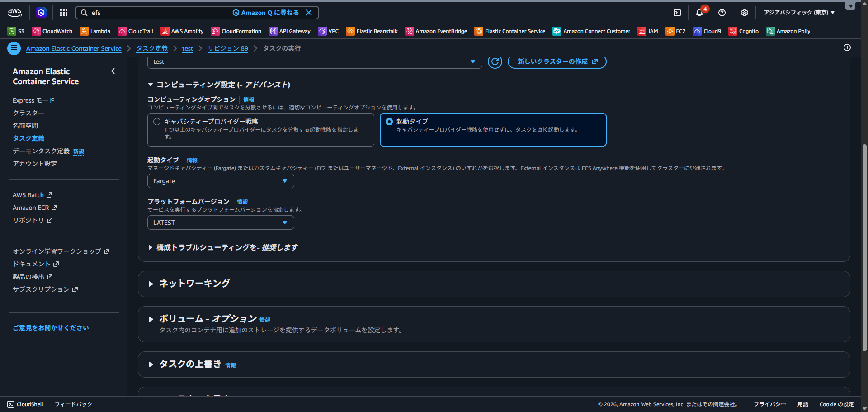Open the Lambda favorite shortcut
The height and width of the screenshot is (412, 868).
(x=95, y=31)
